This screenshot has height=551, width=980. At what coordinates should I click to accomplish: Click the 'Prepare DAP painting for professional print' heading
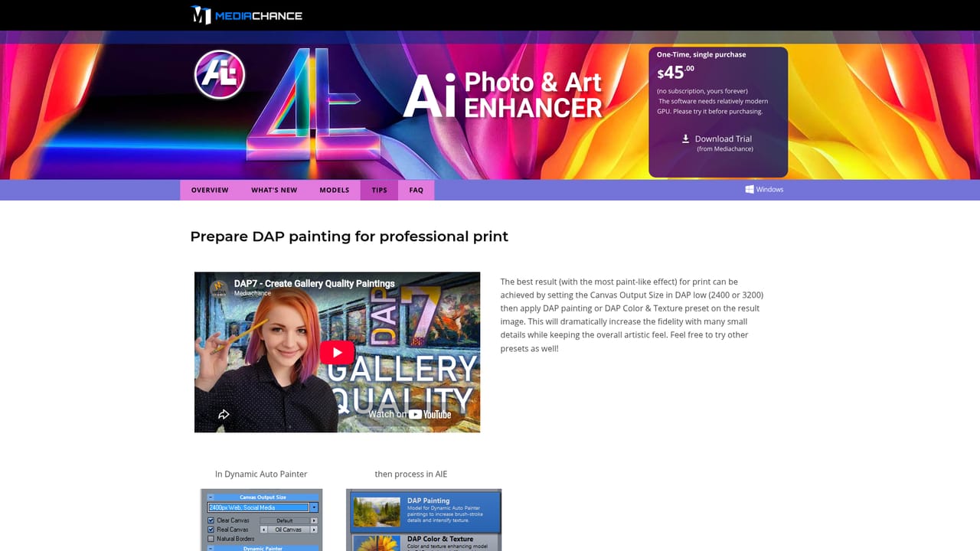point(349,236)
